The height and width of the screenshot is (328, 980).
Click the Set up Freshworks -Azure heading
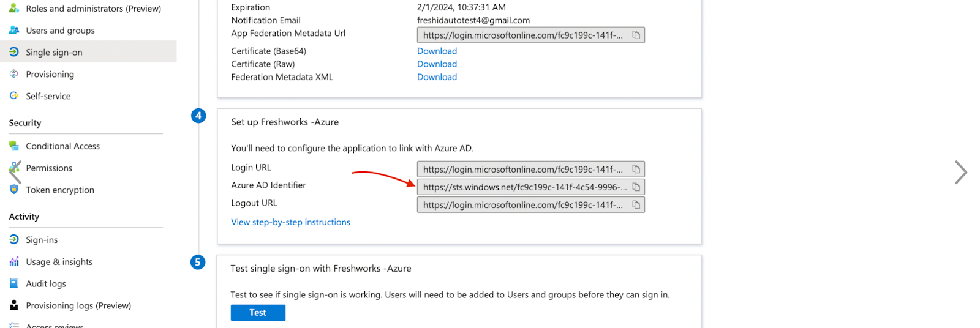[285, 122]
